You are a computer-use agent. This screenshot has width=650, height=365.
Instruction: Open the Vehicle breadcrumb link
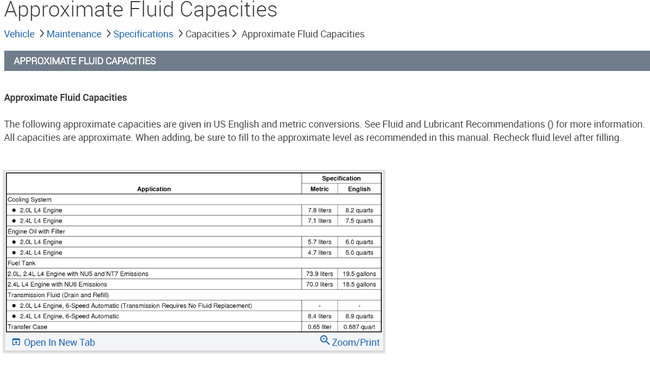pos(19,34)
